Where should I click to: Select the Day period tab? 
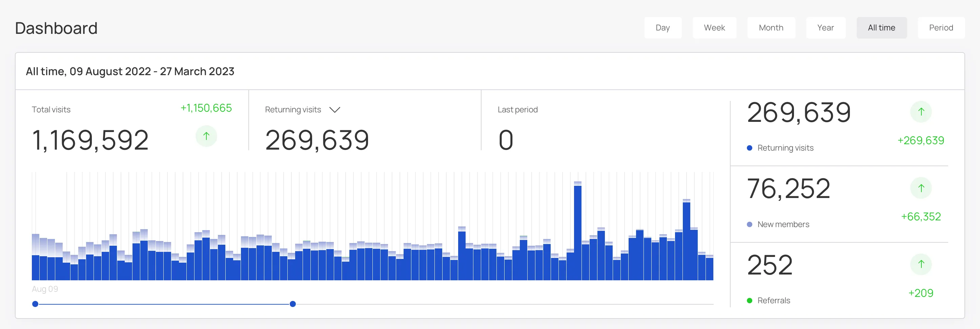coord(663,28)
